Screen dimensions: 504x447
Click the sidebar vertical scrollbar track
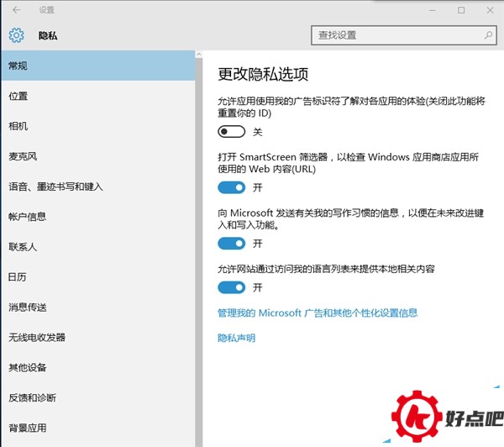[198, 252]
